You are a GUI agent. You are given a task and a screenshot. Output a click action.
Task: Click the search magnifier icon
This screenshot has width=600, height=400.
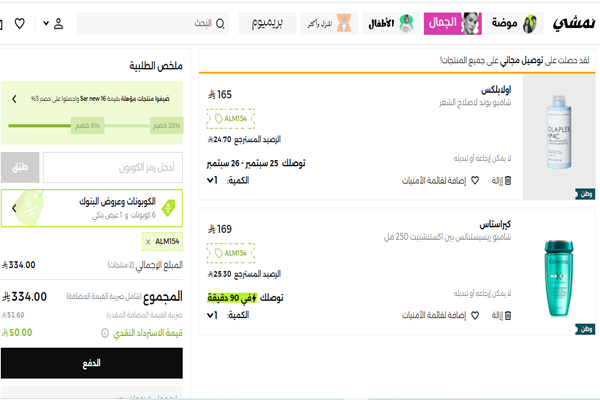[220, 23]
